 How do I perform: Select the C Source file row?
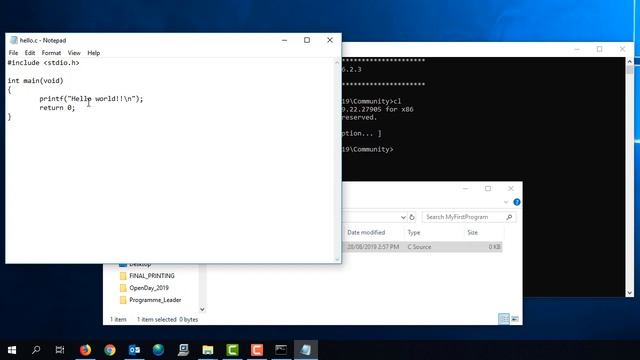[x=422, y=247]
